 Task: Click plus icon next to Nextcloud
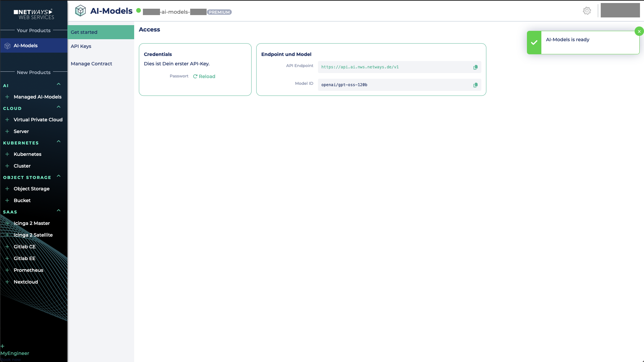coord(7,282)
